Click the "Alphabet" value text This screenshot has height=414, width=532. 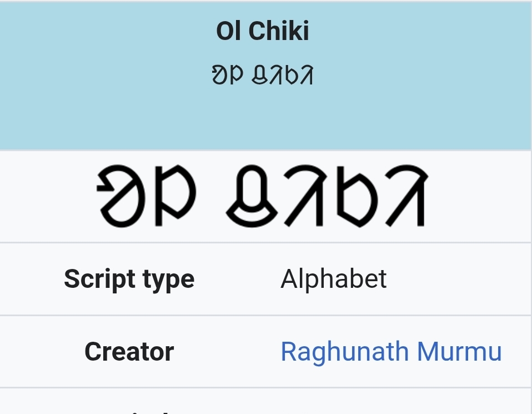pyautogui.click(x=333, y=279)
